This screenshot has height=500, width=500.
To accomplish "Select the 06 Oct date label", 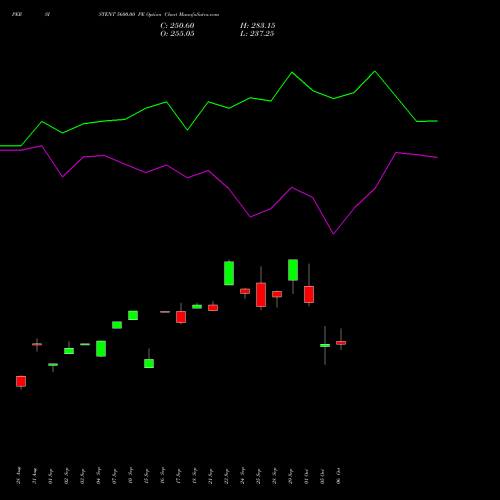I will pyautogui.click(x=339, y=476).
